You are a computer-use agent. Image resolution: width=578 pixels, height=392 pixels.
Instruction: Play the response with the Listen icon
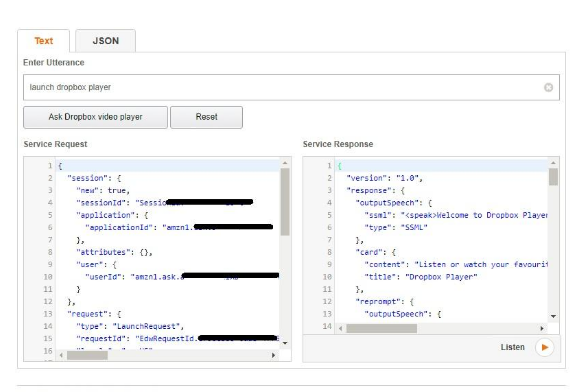click(x=544, y=347)
